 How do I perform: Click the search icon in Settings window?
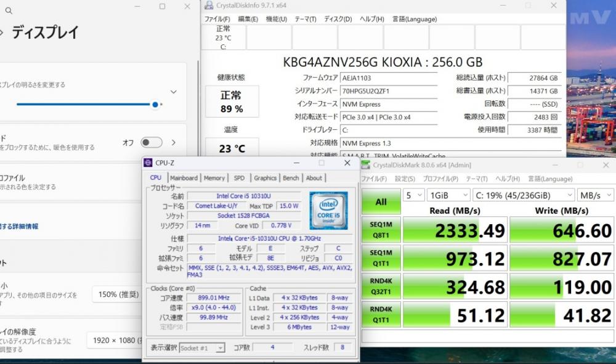point(9,11)
